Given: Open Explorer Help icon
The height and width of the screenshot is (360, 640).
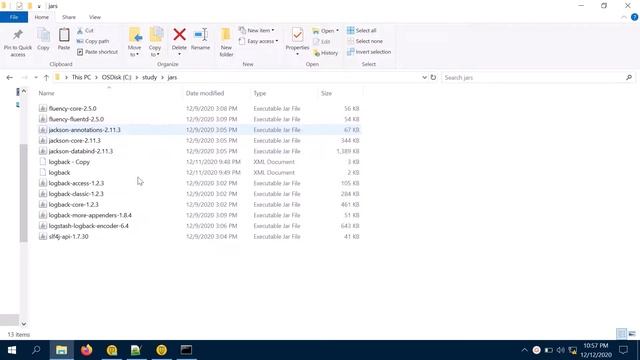Looking at the screenshot, I should tap(634, 17).
